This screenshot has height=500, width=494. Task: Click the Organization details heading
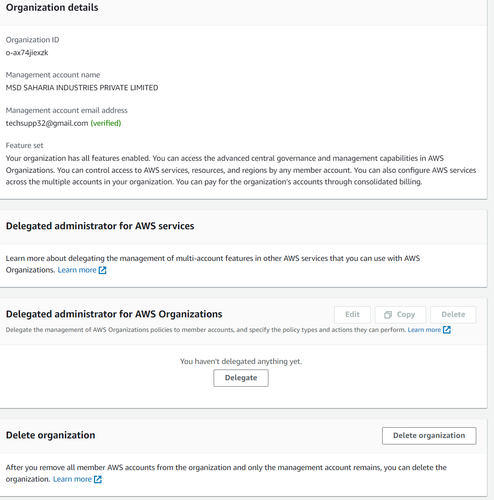(52, 7)
